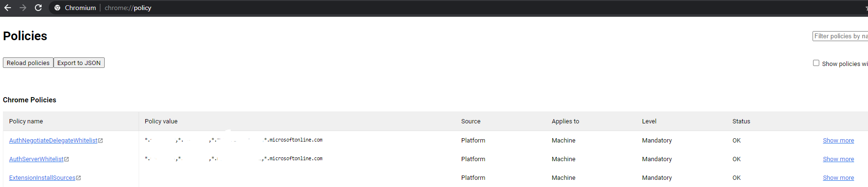
Task: Open the ExtensionInstallSources policy link
Action: (42, 177)
